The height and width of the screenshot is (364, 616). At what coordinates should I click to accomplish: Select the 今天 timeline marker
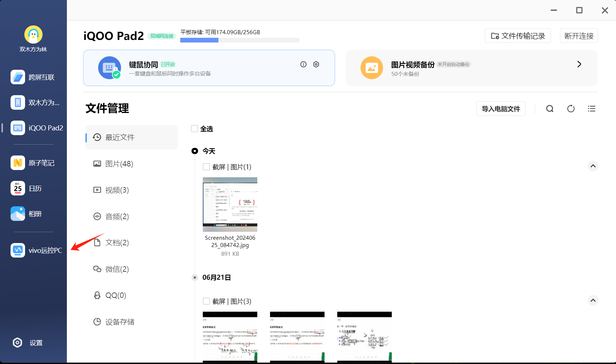pyautogui.click(x=195, y=151)
